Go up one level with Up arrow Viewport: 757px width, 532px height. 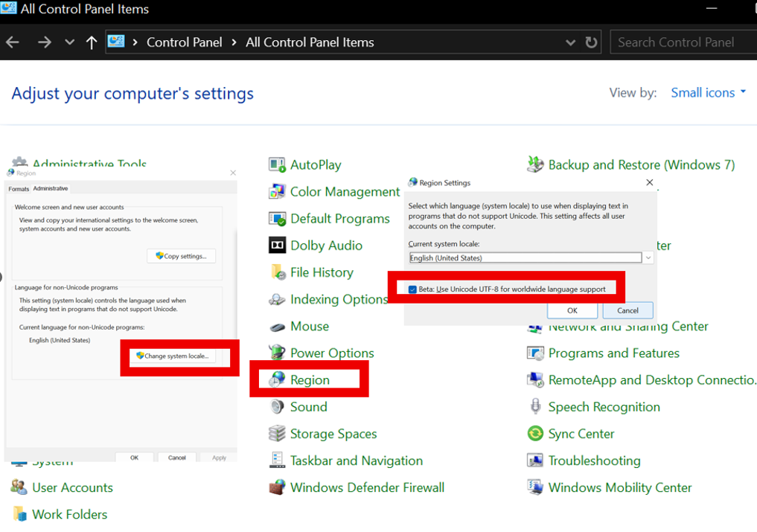coord(92,42)
